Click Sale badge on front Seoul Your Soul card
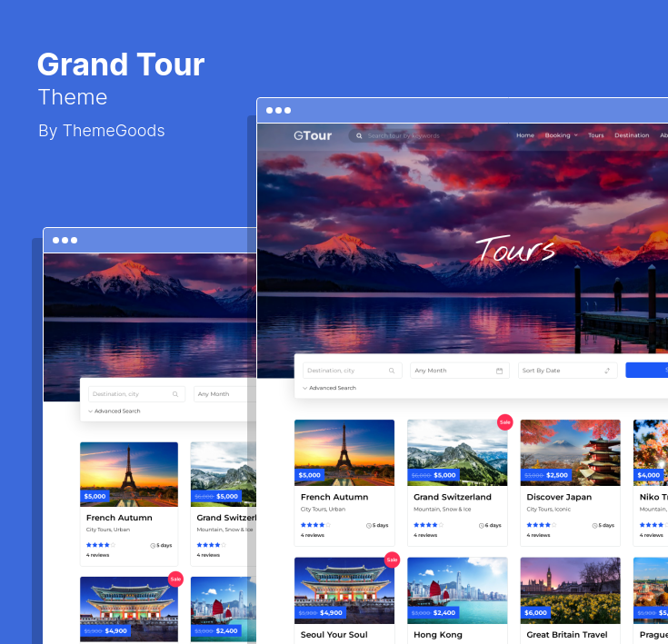668x644 pixels. tap(392, 560)
